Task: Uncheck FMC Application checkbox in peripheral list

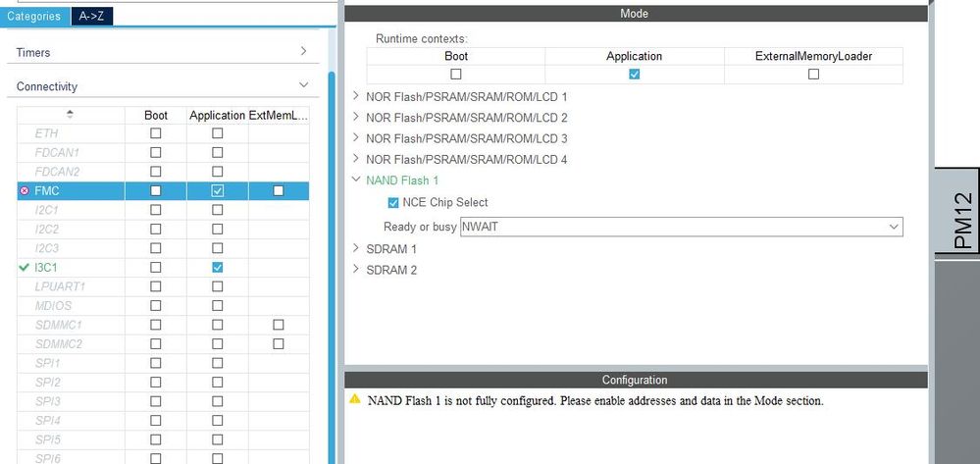Action: tap(217, 190)
